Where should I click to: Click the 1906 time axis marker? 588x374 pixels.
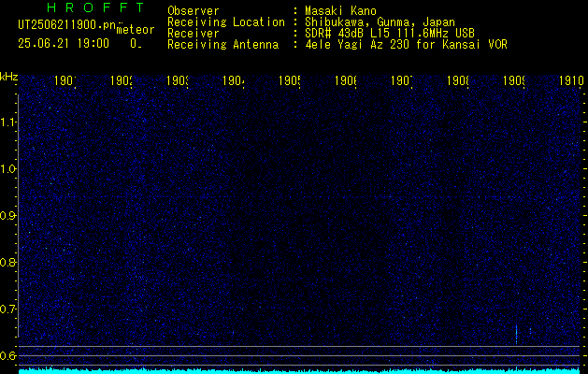[346, 80]
